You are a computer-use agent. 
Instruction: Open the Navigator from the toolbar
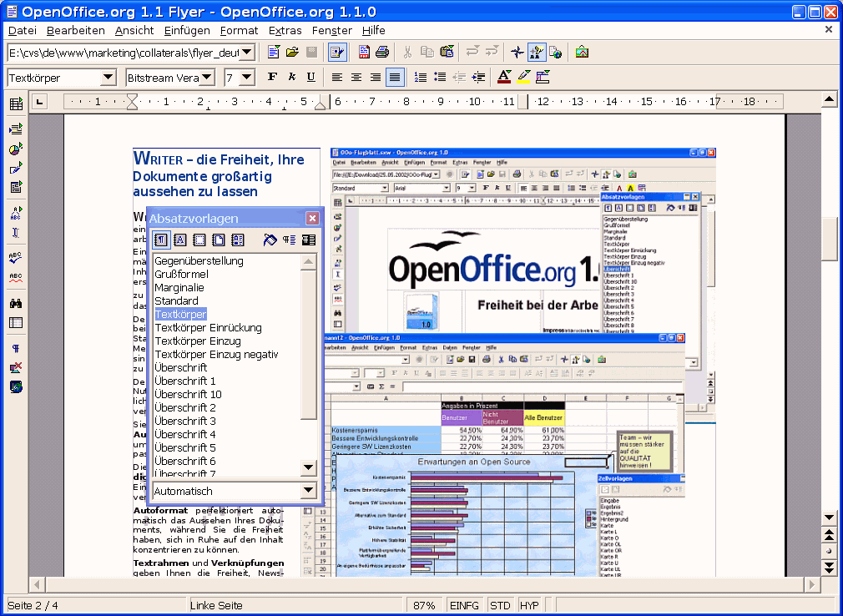click(x=517, y=52)
